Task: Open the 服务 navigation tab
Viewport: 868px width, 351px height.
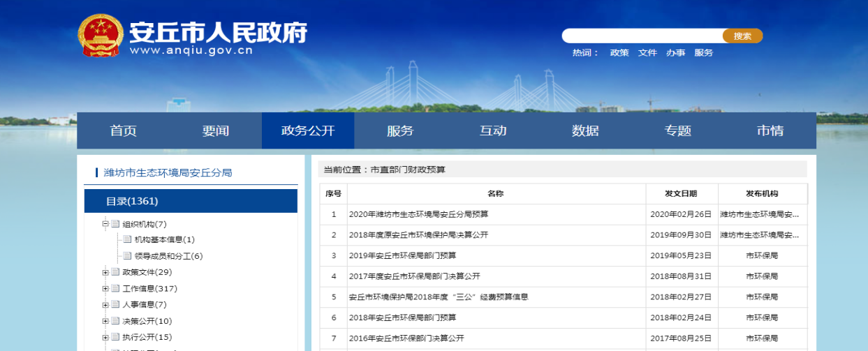Action: [400, 130]
